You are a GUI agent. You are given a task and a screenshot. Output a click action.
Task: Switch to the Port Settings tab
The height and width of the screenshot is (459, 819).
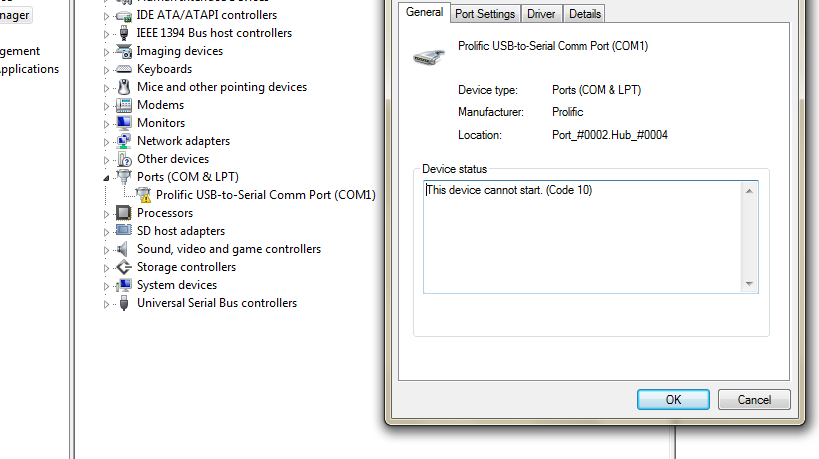485,14
